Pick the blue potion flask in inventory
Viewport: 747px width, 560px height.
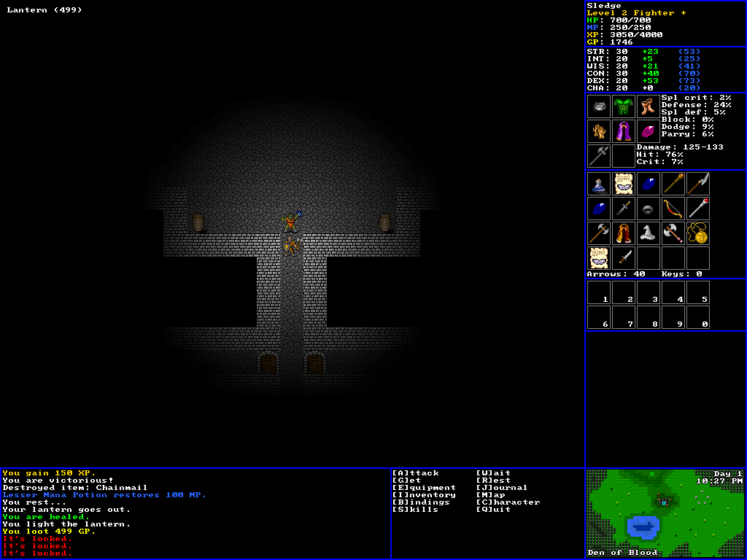[599, 184]
